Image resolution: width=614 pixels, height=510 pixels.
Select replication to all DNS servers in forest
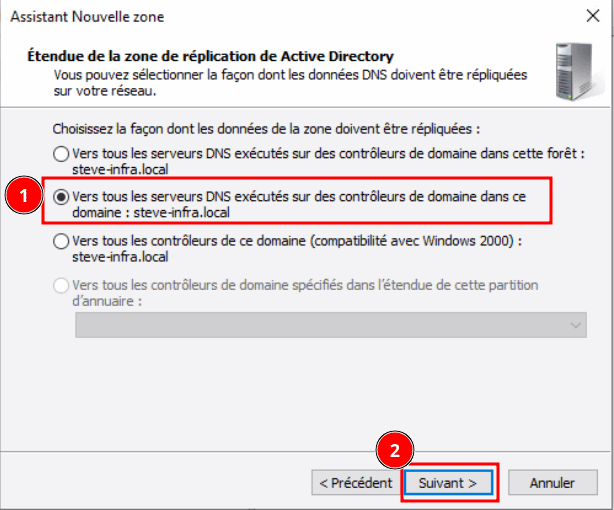pyautogui.click(x=62, y=154)
